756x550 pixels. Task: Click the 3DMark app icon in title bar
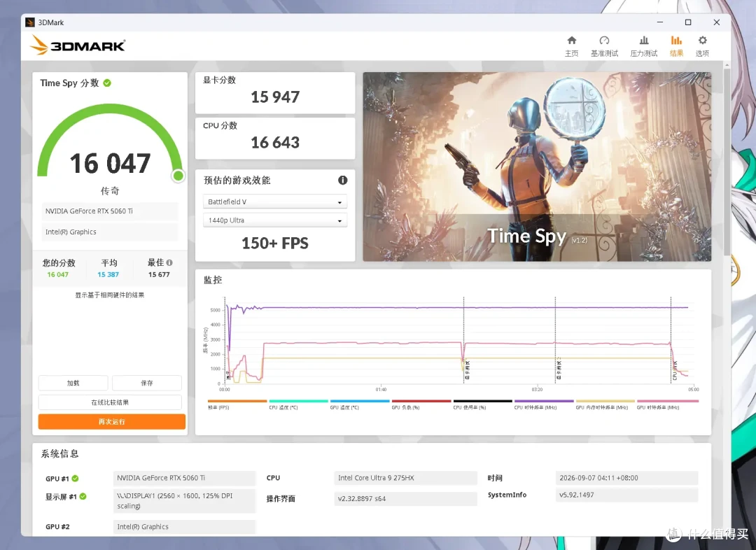30,22
